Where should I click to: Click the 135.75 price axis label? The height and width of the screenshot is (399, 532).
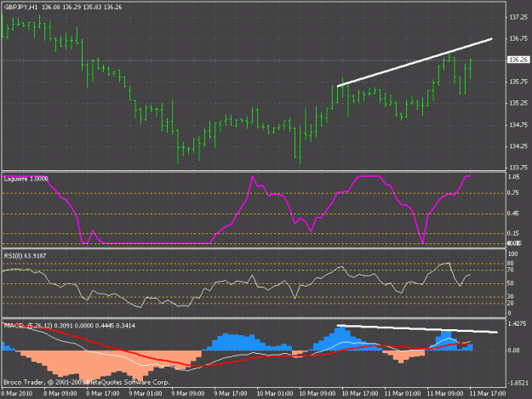(518, 82)
